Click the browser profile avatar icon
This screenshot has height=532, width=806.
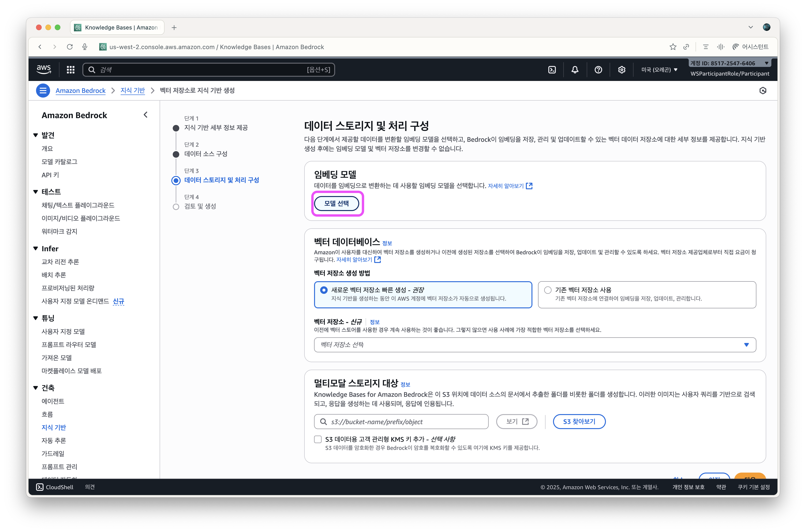766,27
